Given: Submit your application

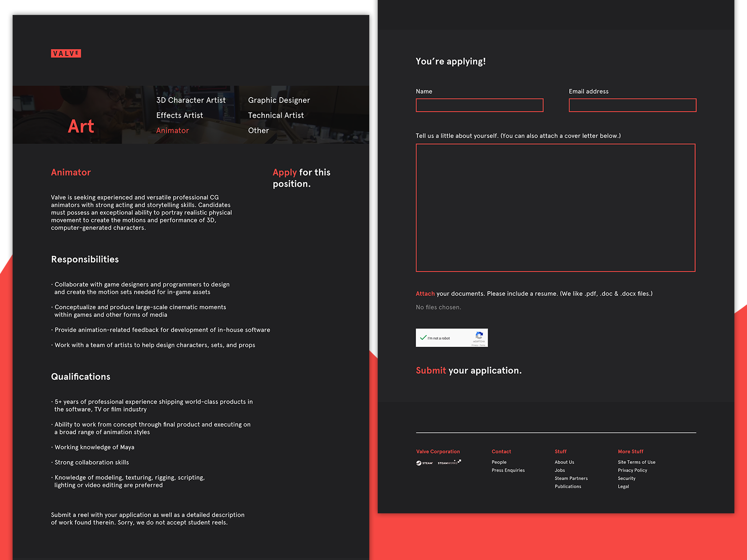Looking at the screenshot, I should pyautogui.click(x=430, y=371).
